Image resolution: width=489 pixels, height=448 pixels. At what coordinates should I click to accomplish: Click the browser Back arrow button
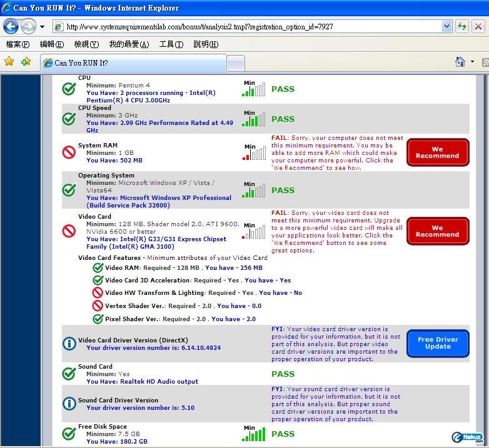point(11,26)
